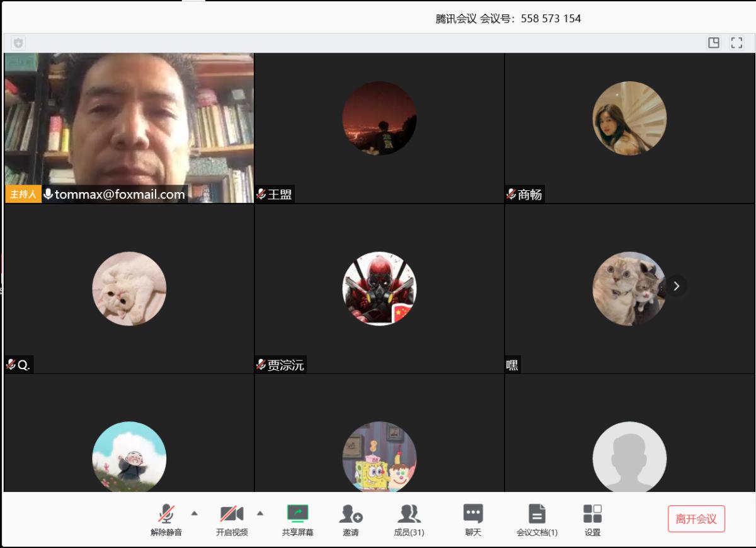Turn on camera with 开启视频
756x548 pixels.
click(x=231, y=520)
